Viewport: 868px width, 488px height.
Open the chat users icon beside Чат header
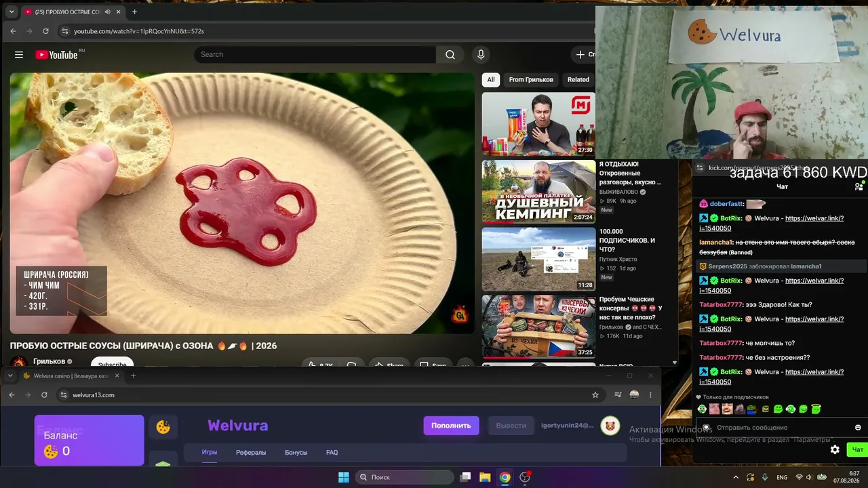tap(859, 186)
